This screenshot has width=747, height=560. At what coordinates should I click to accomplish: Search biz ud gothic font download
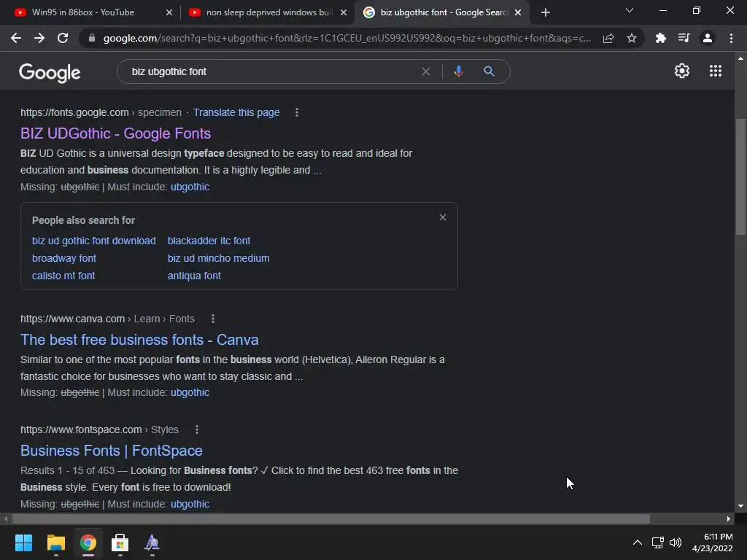click(94, 241)
